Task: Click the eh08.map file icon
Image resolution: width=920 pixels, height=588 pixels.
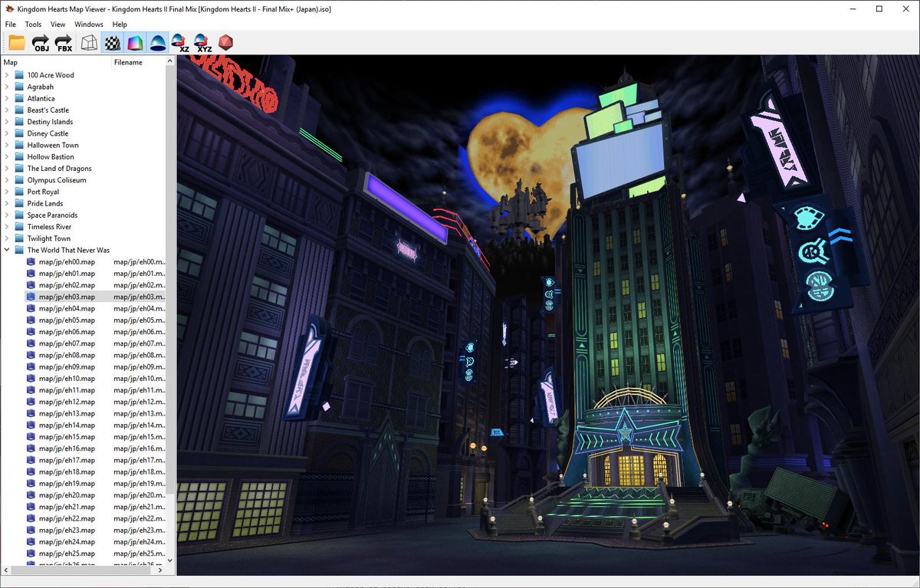Action: 31,355
